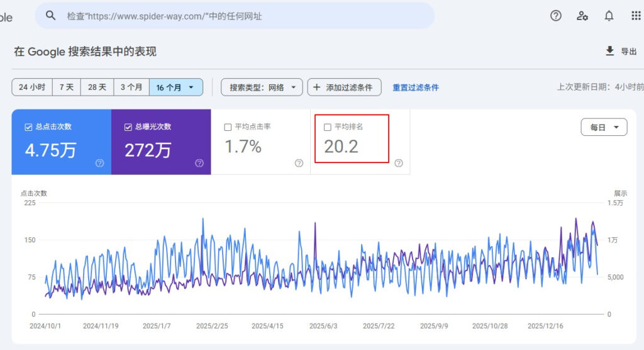Uncheck the 总点击次数 checkbox
The width and height of the screenshot is (644, 350).
coord(28,127)
